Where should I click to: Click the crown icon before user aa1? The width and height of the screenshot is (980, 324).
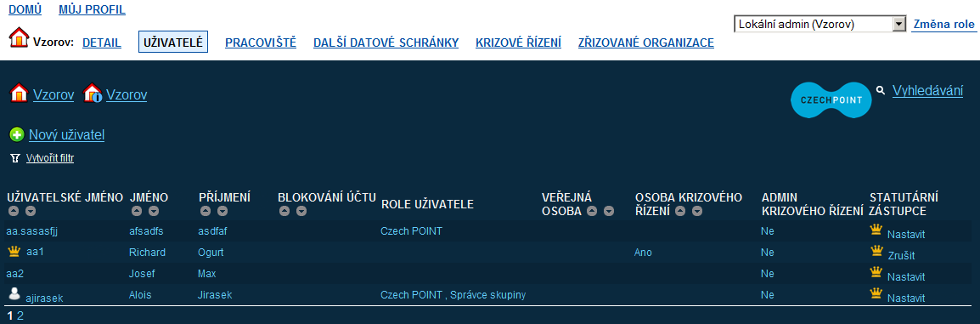[14, 252]
